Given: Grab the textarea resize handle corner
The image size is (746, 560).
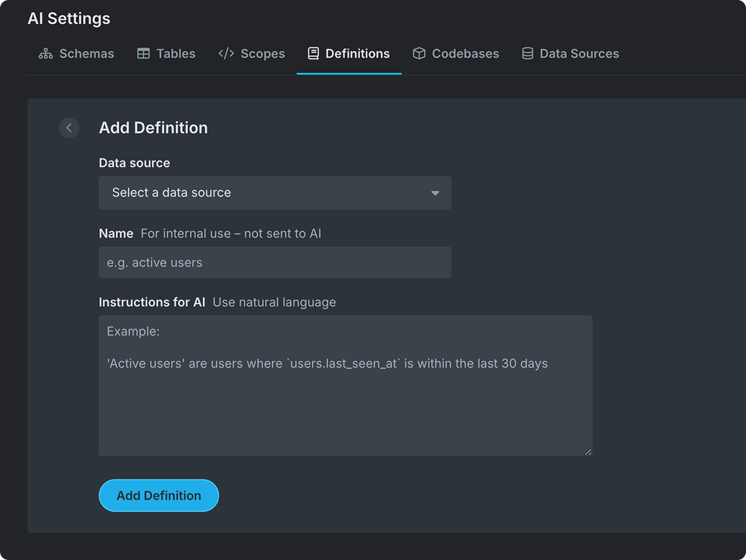Looking at the screenshot, I should pos(588,451).
